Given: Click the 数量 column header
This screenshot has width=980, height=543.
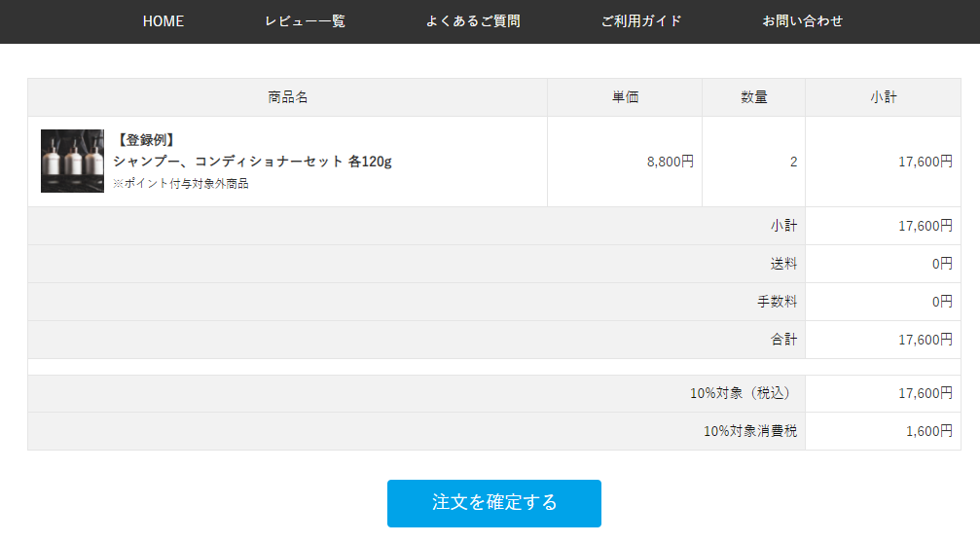Looking at the screenshot, I should tap(754, 97).
